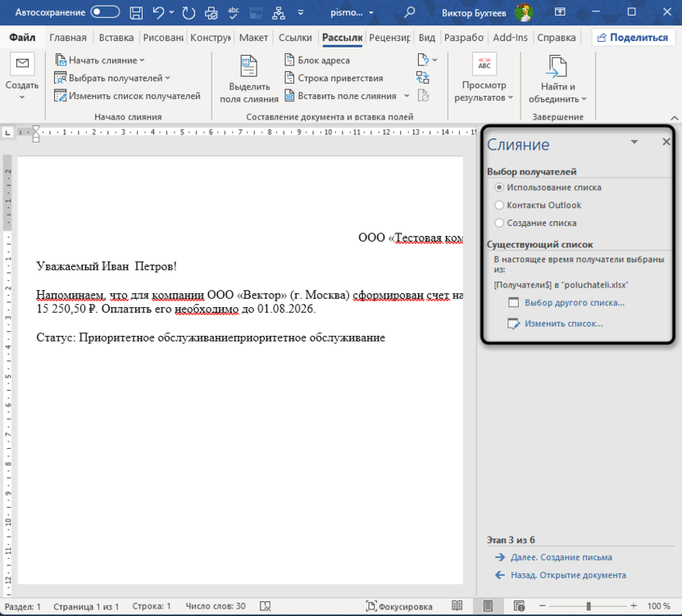The width and height of the screenshot is (682, 616).
Task: Insert Строка приветствия
Action: (334, 79)
